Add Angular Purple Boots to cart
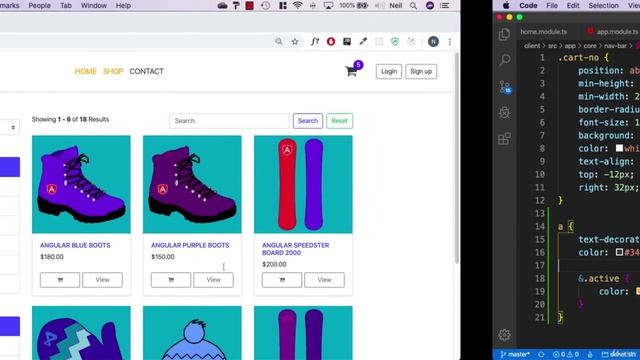This screenshot has width=640, height=360. pos(171,280)
